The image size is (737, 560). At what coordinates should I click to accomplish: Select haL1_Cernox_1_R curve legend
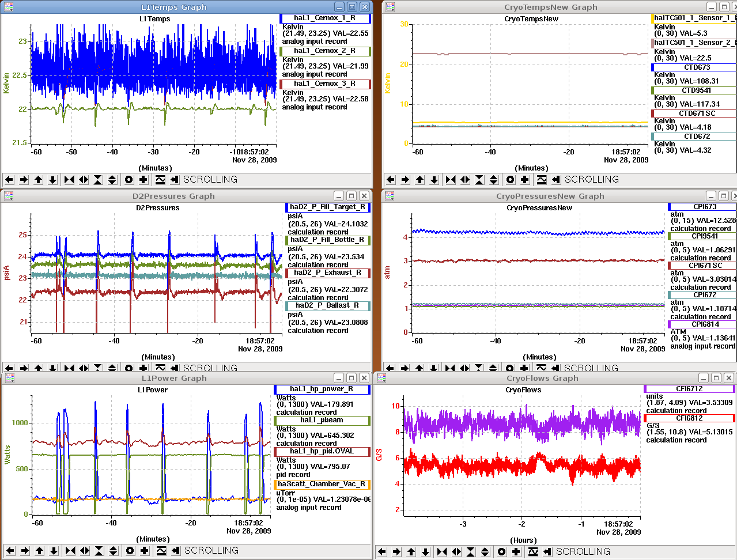pos(325,18)
